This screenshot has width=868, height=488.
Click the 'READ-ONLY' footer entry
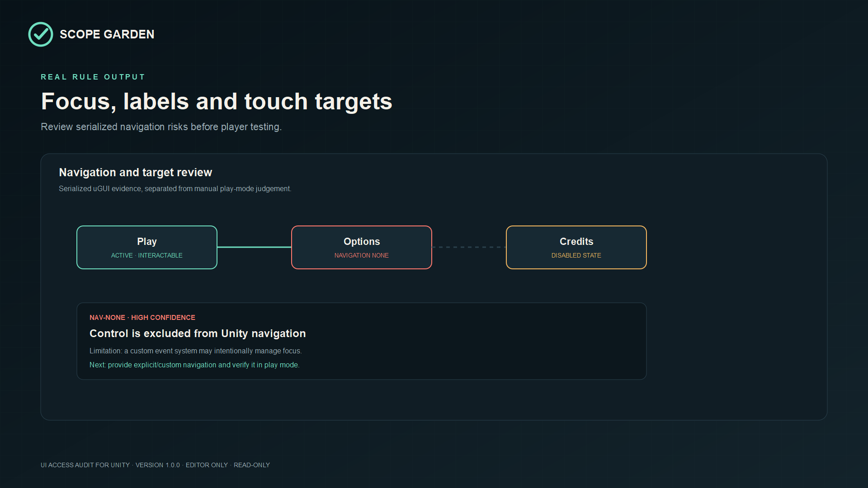point(252,465)
